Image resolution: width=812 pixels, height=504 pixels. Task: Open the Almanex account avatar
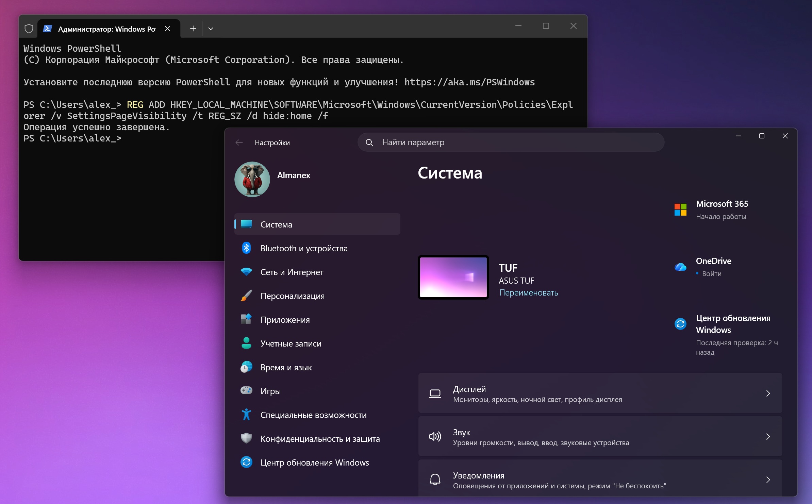pyautogui.click(x=252, y=179)
